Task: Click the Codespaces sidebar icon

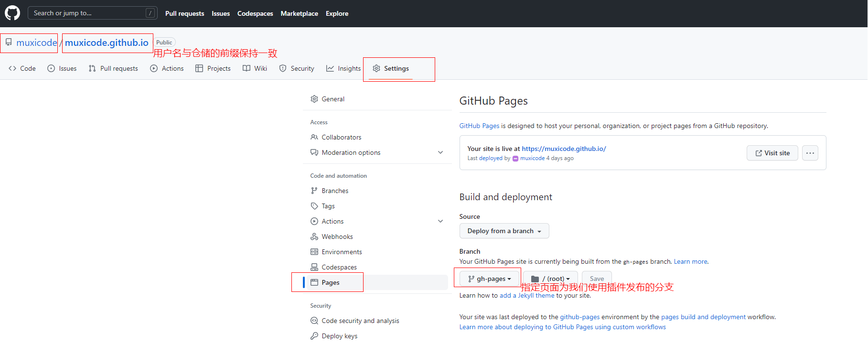Action: 314,267
